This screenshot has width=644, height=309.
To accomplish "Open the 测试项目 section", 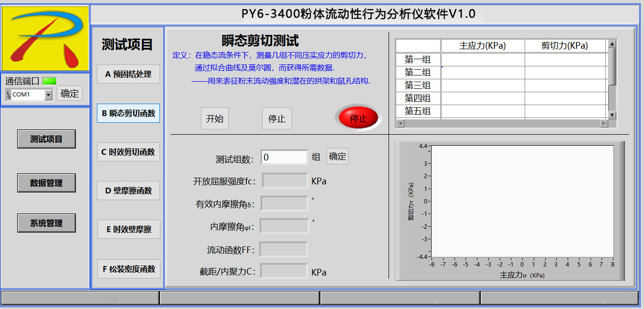I will click(46, 139).
